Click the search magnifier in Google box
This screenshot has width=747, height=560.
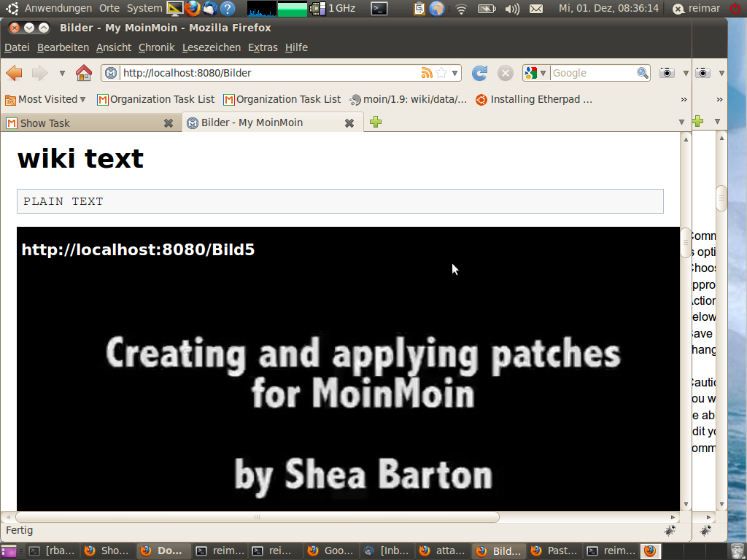point(643,73)
